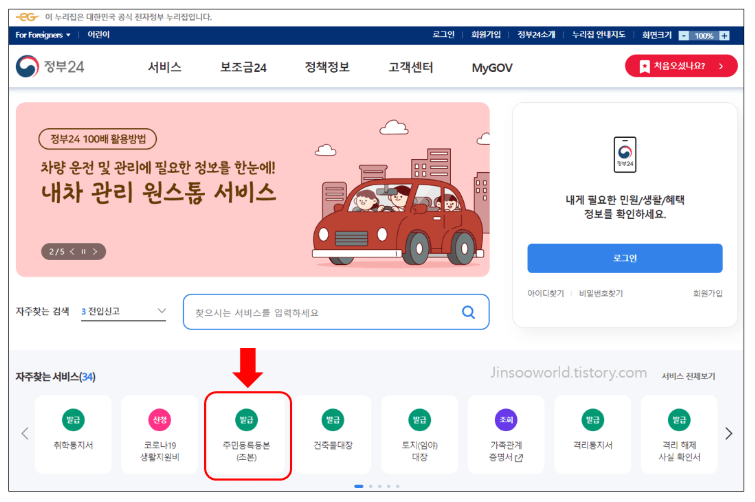
Task: Click the 비밀번호찾기 link
Action: pos(601,293)
